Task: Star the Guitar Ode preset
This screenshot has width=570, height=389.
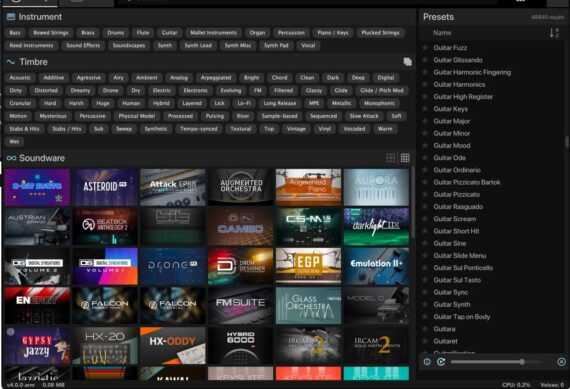Action: pyautogui.click(x=425, y=157)
